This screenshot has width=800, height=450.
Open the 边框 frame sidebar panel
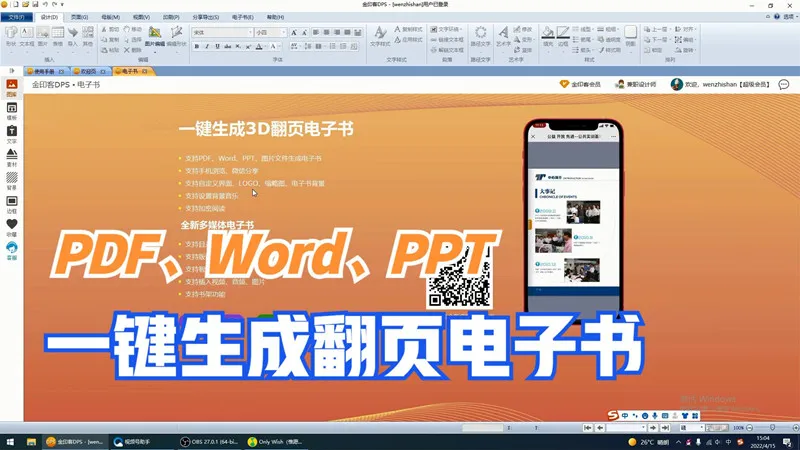pyautogui.click(x=12, y=205)
